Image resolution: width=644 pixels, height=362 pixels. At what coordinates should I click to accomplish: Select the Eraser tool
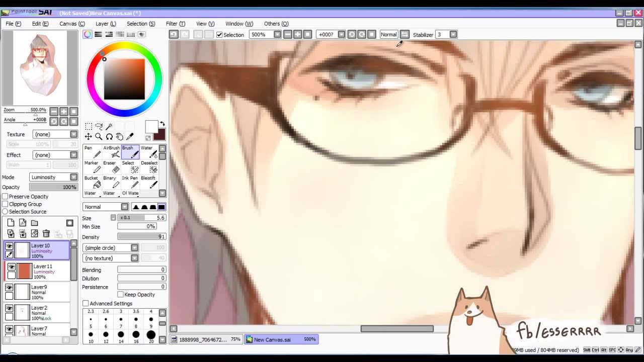click(111, 167)
